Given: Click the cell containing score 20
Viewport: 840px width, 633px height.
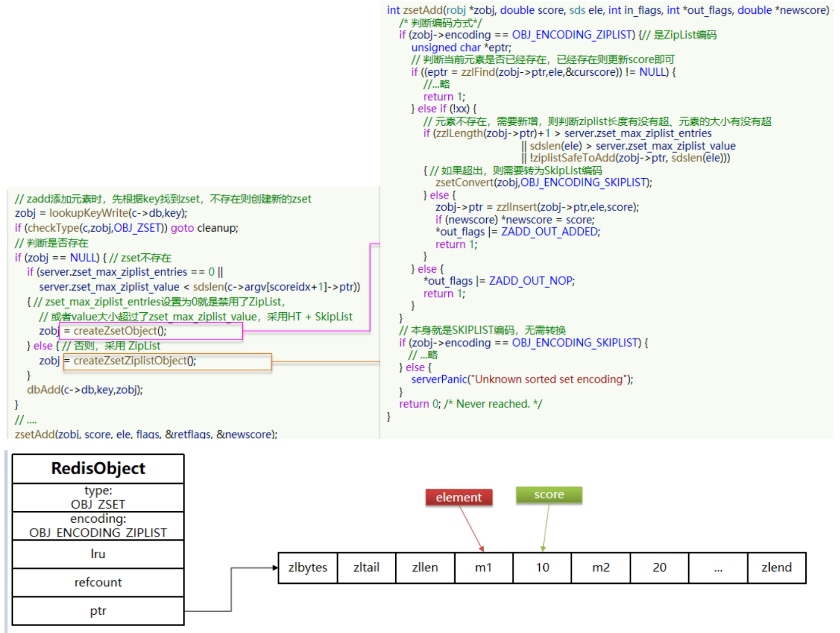Looking at the screenshot, I should [659, 568].
